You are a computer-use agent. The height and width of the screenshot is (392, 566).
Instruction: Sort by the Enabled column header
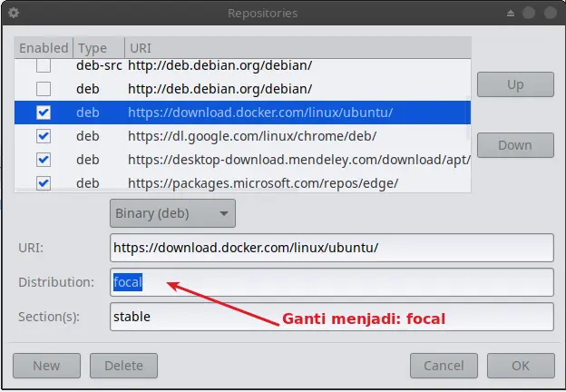[44, 48]
